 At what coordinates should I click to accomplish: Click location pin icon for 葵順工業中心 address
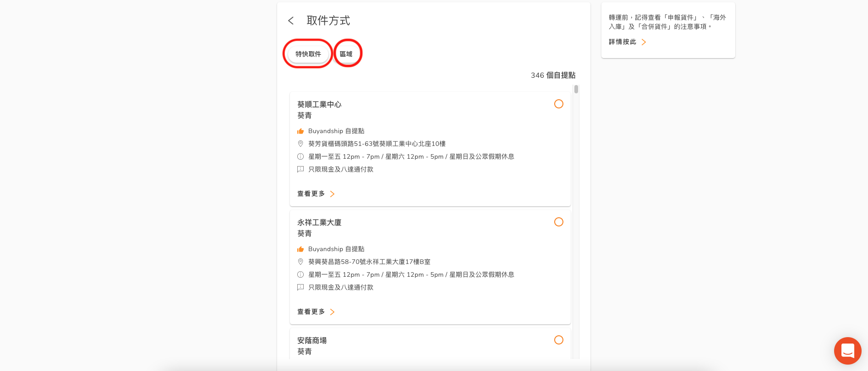300,144
